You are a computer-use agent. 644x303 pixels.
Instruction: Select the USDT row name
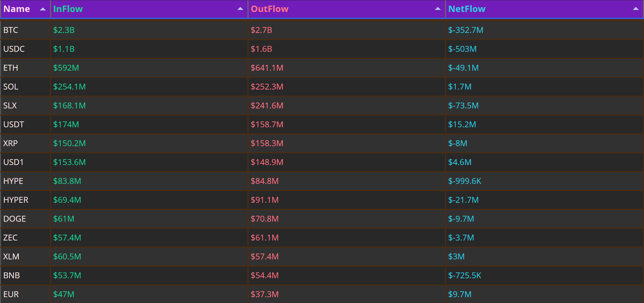14,124
